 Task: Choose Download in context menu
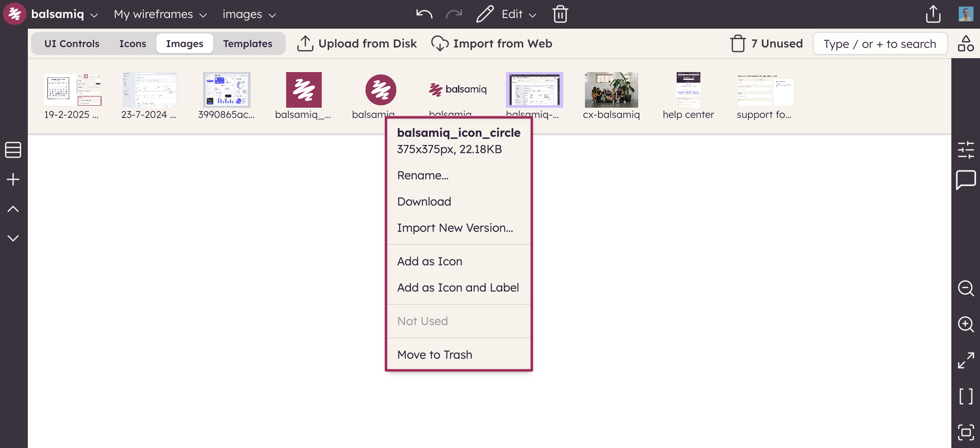pos(458,201)
